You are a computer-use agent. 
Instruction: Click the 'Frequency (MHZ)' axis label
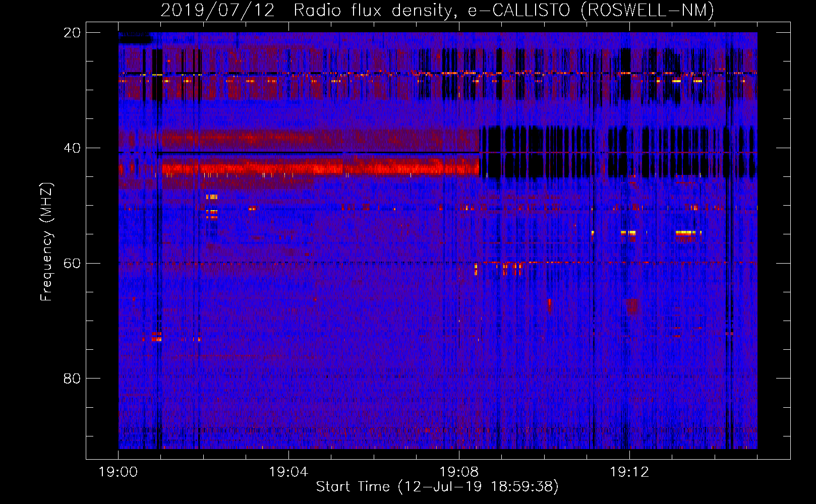(46, 242)
